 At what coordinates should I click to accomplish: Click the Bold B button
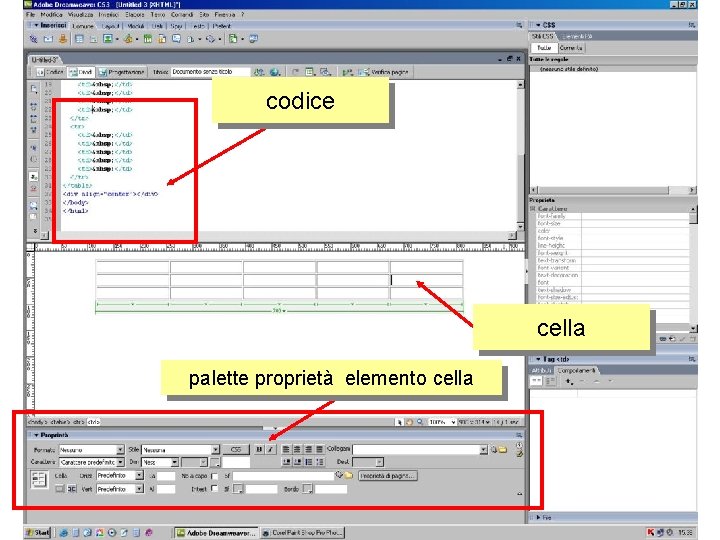259,450
